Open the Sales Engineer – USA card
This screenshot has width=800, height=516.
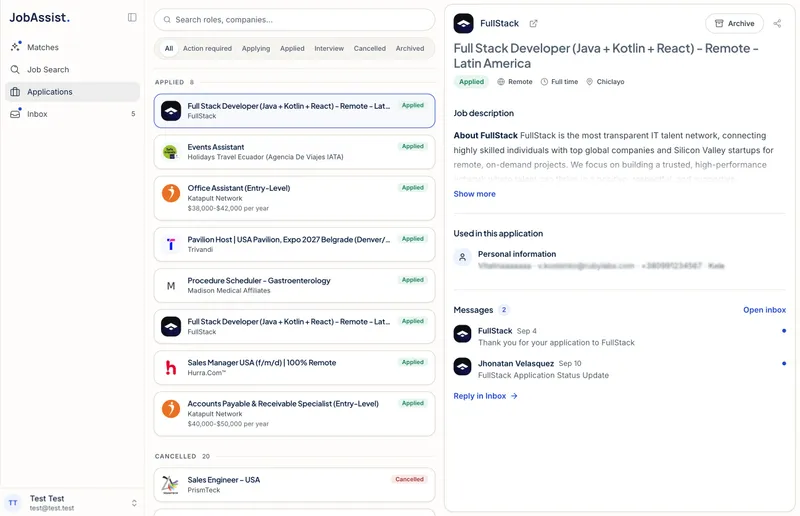294,485
